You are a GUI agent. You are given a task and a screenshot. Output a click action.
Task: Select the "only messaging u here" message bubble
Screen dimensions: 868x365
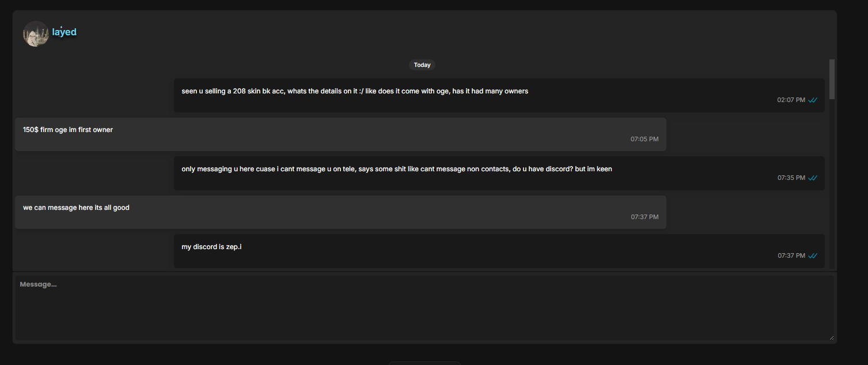tap(499, 173)
